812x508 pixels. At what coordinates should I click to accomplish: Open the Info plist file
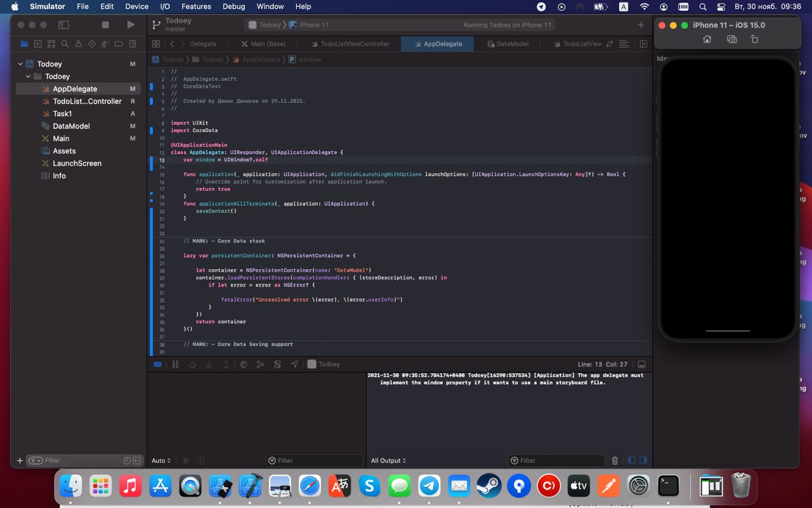pyautogui.click(x=78, y=175)
